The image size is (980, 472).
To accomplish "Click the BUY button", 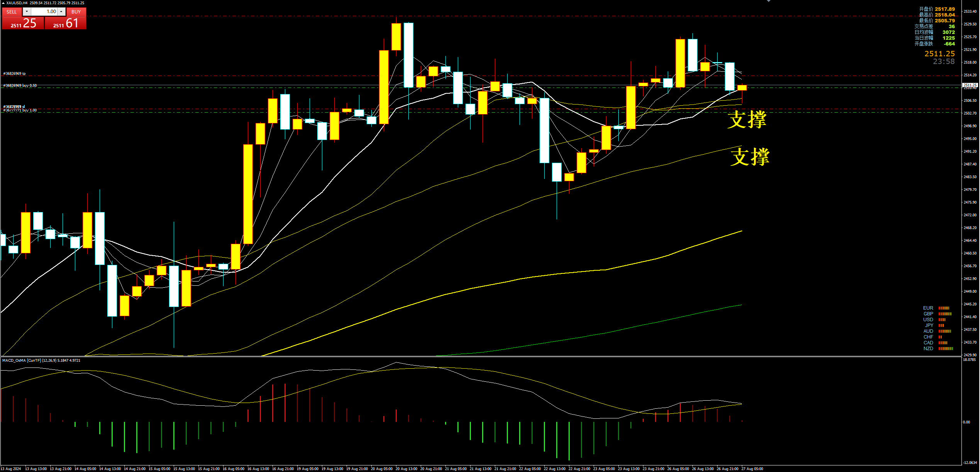I will (76, 12).
